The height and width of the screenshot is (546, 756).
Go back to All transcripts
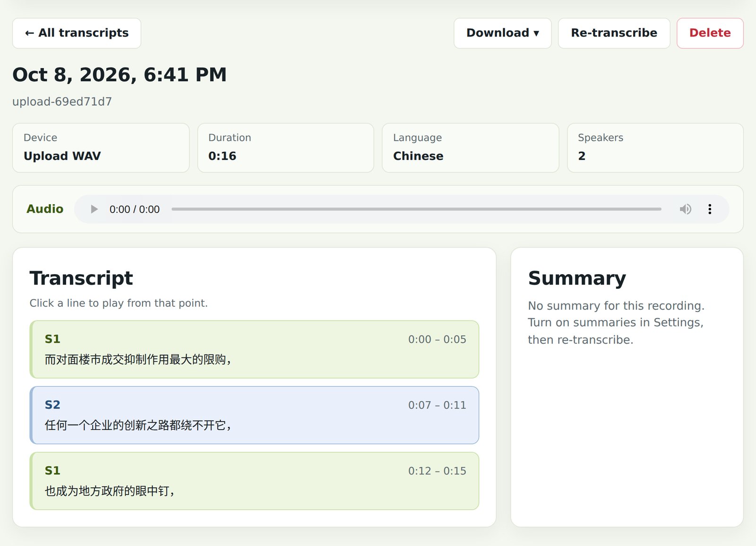tap(77, 33)
